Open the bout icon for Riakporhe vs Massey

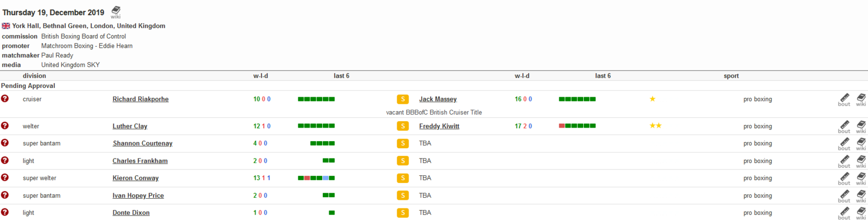pos(844,99)
